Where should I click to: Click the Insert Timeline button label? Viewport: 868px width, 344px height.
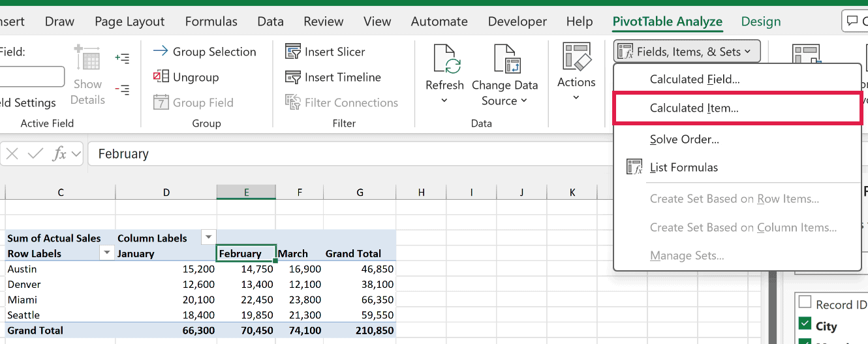coord(343,77)
